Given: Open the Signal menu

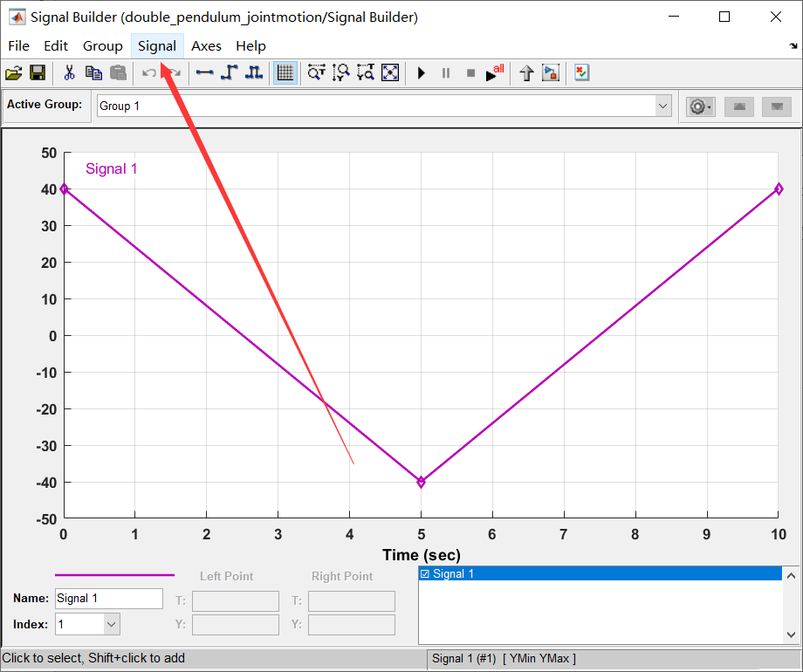Looking at the screenshot, I should [157, 46].
